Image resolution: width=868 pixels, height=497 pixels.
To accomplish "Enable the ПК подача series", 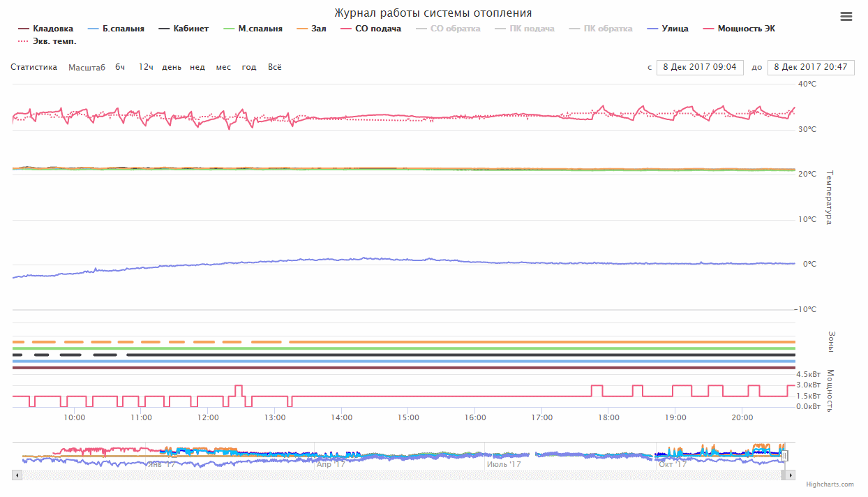I will [x=525, y=29].
